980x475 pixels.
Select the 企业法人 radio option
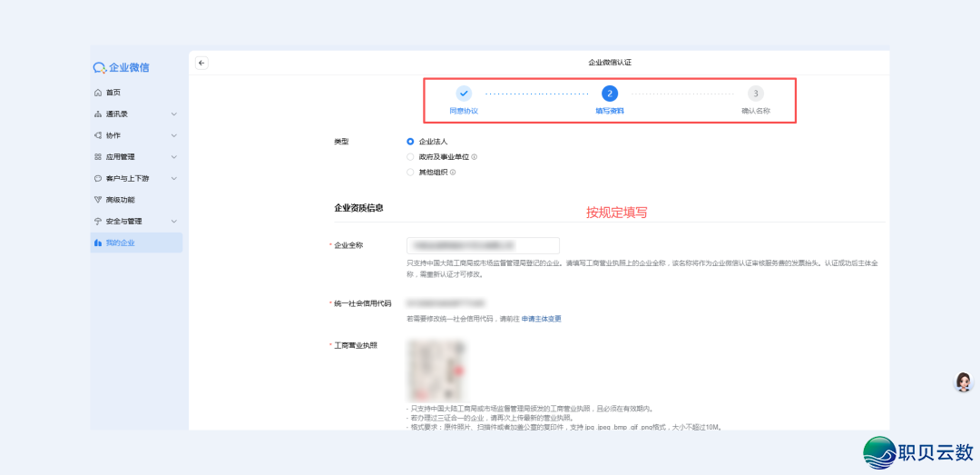(410, 142)
